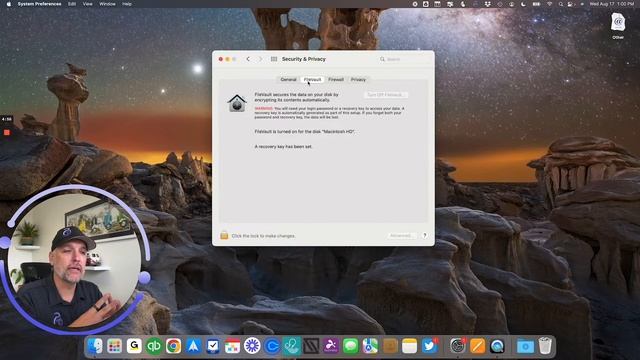
Task: Stop the red recording button
Action: (7, 132)
